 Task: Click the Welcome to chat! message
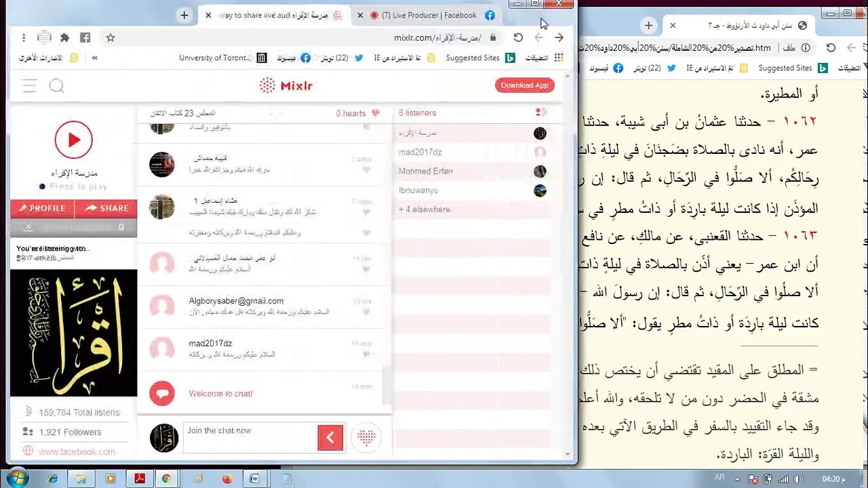pos(220,393)
